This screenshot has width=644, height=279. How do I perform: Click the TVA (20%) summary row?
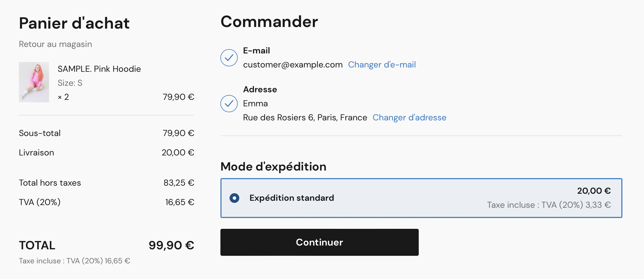[106, 202]
